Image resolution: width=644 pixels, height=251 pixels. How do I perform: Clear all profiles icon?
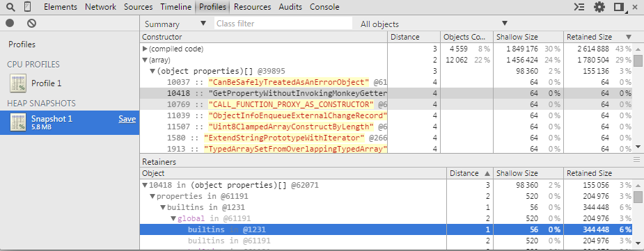31,24
